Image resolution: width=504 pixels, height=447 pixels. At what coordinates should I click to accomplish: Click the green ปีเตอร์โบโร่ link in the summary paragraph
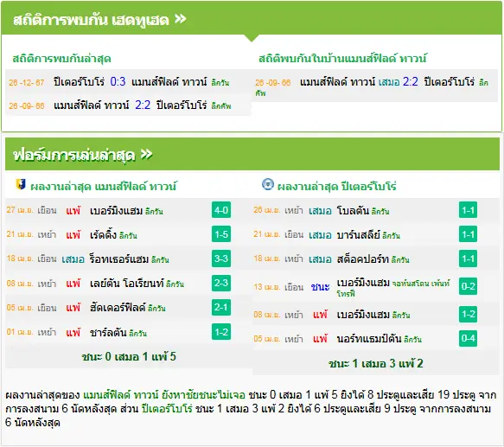tap(167, 408)
